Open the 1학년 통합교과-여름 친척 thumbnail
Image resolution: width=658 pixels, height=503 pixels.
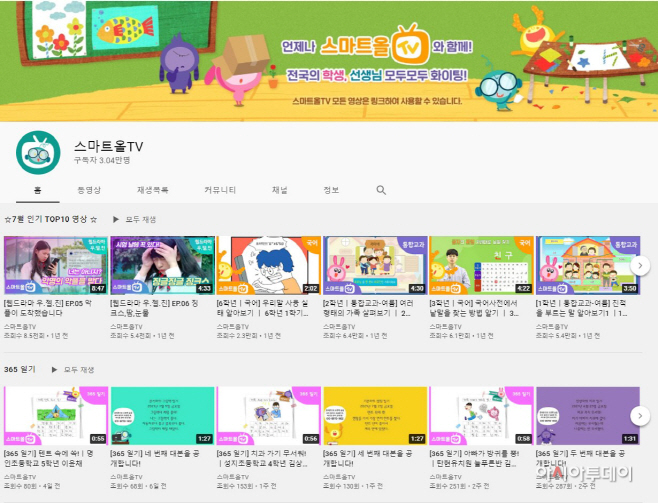pos(588,265)
